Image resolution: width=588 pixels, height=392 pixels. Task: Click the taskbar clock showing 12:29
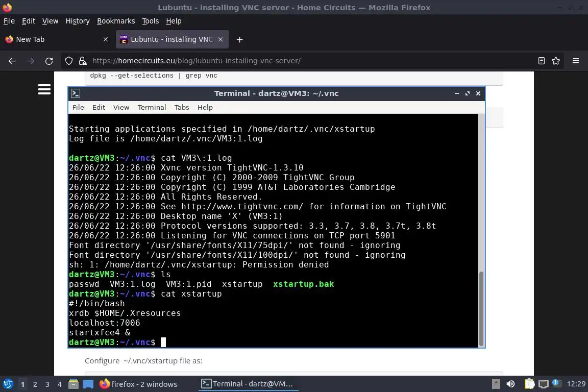click(x=576, y=384)
